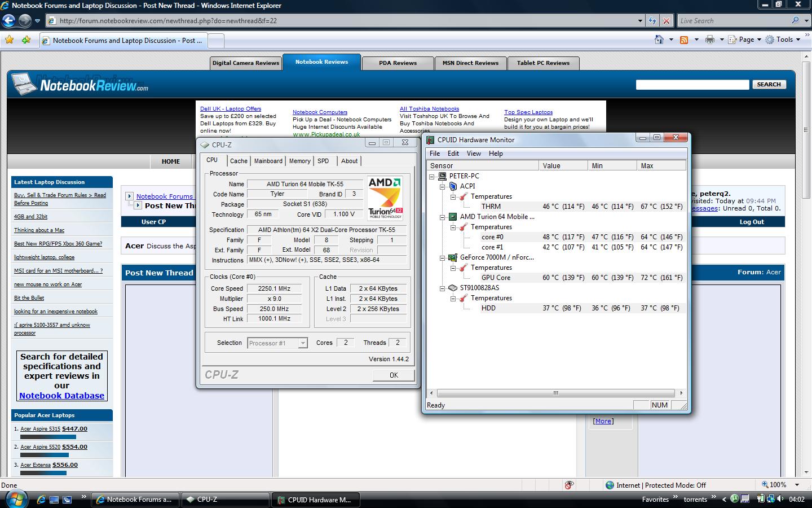Click the volume speaker icon in system tray
Image resolution: width=812 pixels, height=508 pixels.
781,499
